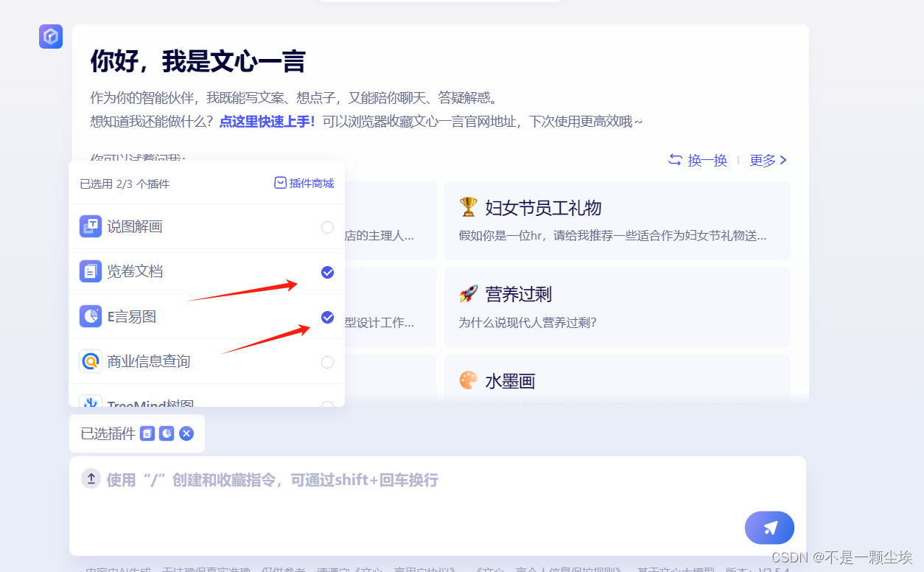Clear selected plugins with the X button
Image resolution: width=924 pixels, height=572 pixels.
[186, 433]
